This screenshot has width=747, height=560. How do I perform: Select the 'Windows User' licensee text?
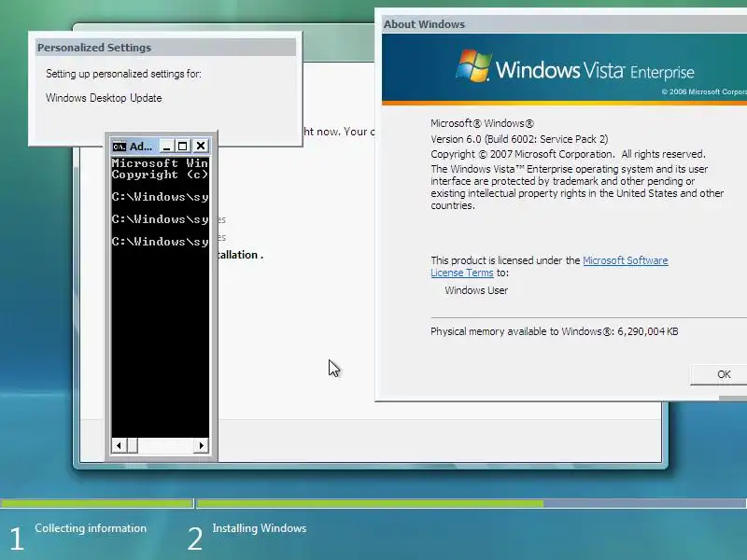(476, 290)
